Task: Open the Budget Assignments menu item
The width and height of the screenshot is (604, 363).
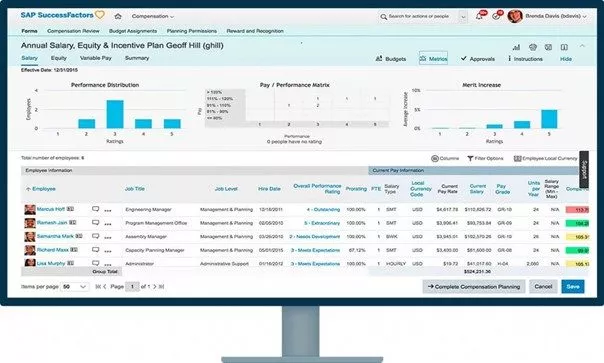Action: pos(133,31)
